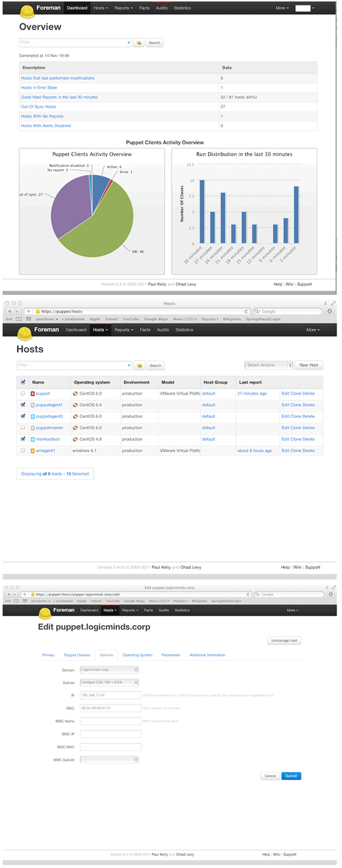Click the bookmark star icon beside the Hosts filter
This screenshot has height=868, width=342.
click(139, 365)
